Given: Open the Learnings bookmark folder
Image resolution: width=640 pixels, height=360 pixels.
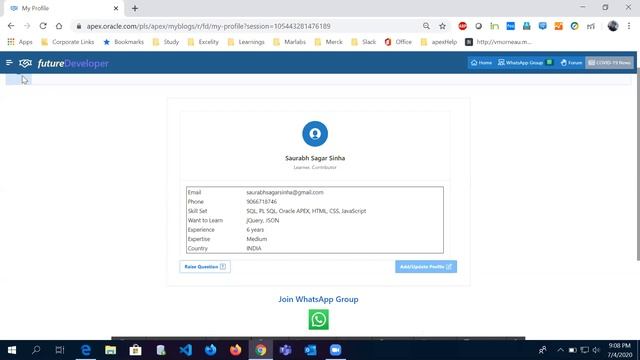Looking at the screenshot, I should click(x=246, y=42).
